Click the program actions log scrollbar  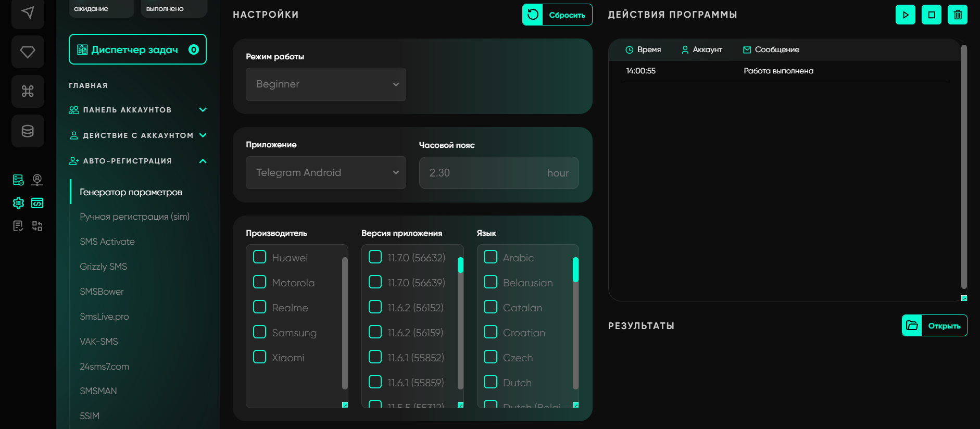(964, 167)
